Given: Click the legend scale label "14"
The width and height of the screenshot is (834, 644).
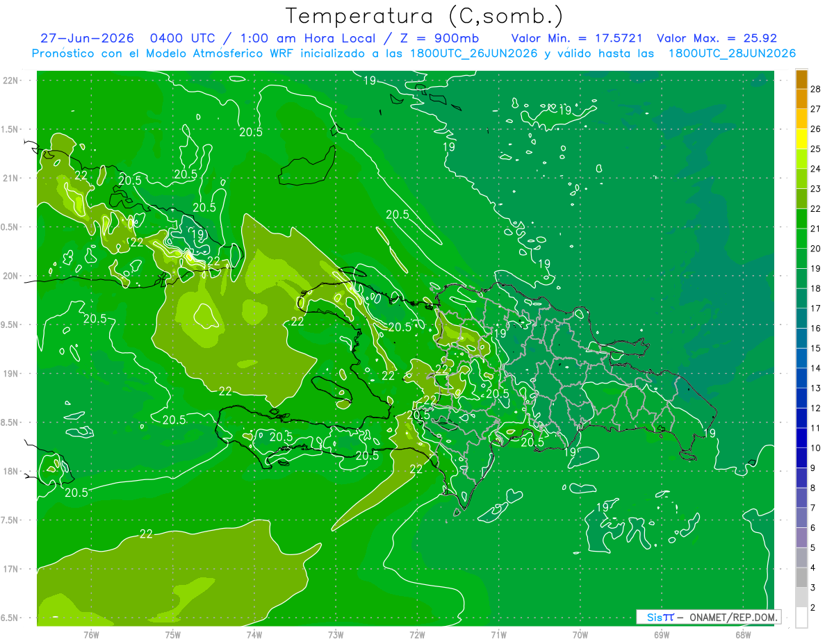Looking at the screenshot, I should 817,368.
